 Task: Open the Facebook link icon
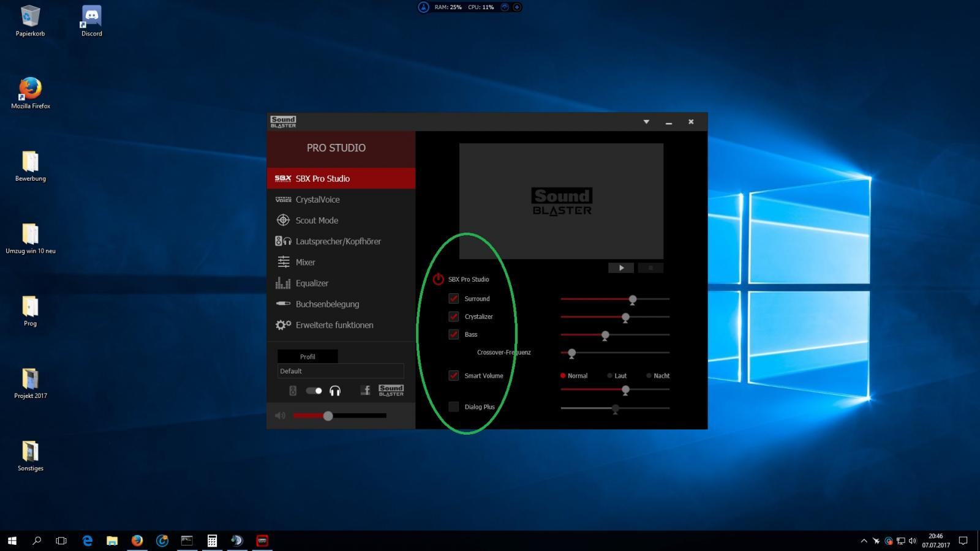pyautogui.click(x=366, y=391)
